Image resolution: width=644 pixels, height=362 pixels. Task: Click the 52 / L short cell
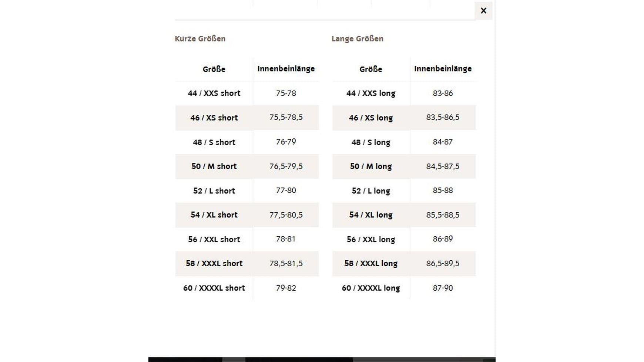(214, 191)
